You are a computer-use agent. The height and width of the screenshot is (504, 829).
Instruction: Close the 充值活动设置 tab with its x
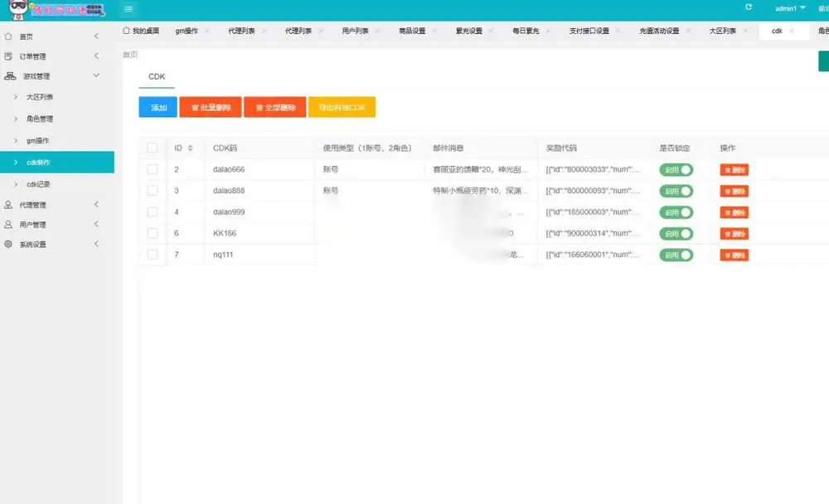[x=688, y=31]
